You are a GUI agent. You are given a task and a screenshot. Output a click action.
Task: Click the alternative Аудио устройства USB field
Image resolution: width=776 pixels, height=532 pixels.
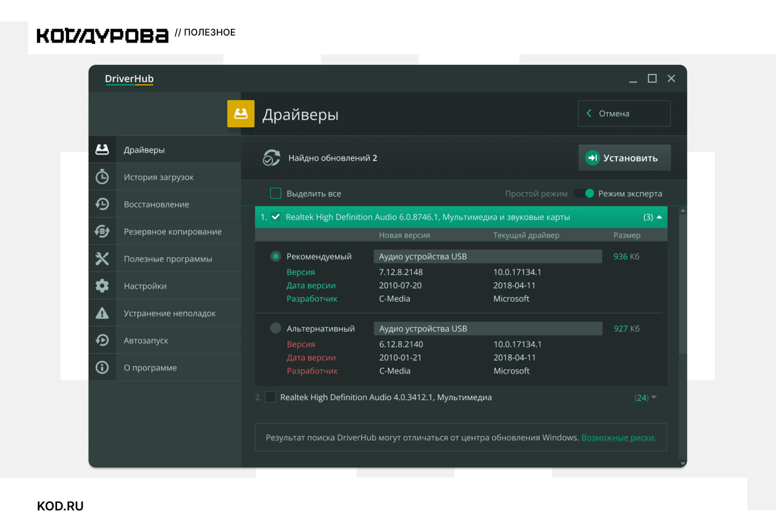click(488, 328)
